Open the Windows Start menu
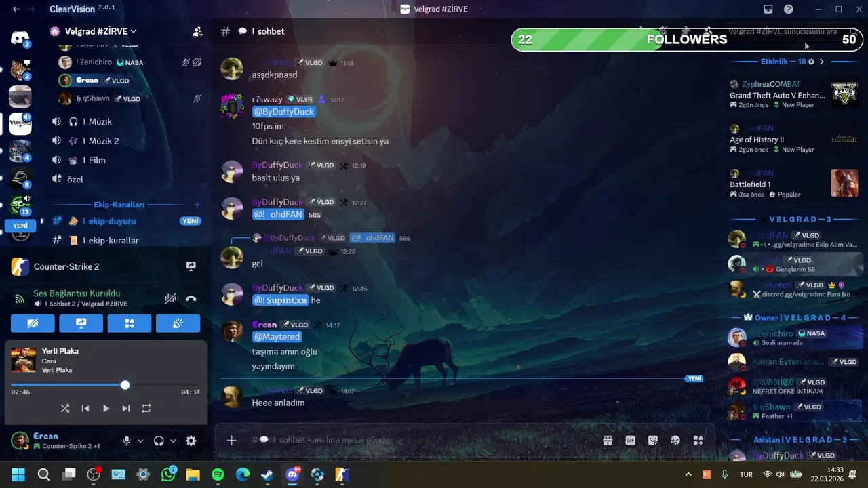868x488 pixels. 18,474
